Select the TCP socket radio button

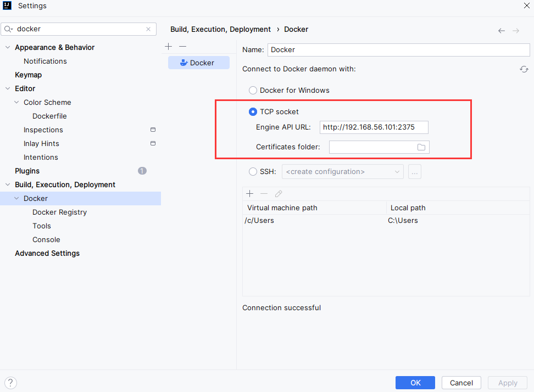tap(253, 111)
